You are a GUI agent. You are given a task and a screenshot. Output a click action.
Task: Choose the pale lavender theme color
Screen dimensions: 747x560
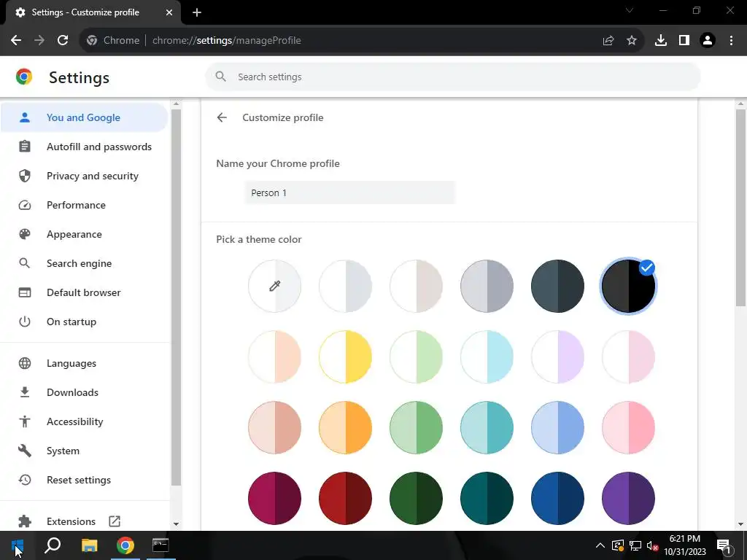coord(557,357)
